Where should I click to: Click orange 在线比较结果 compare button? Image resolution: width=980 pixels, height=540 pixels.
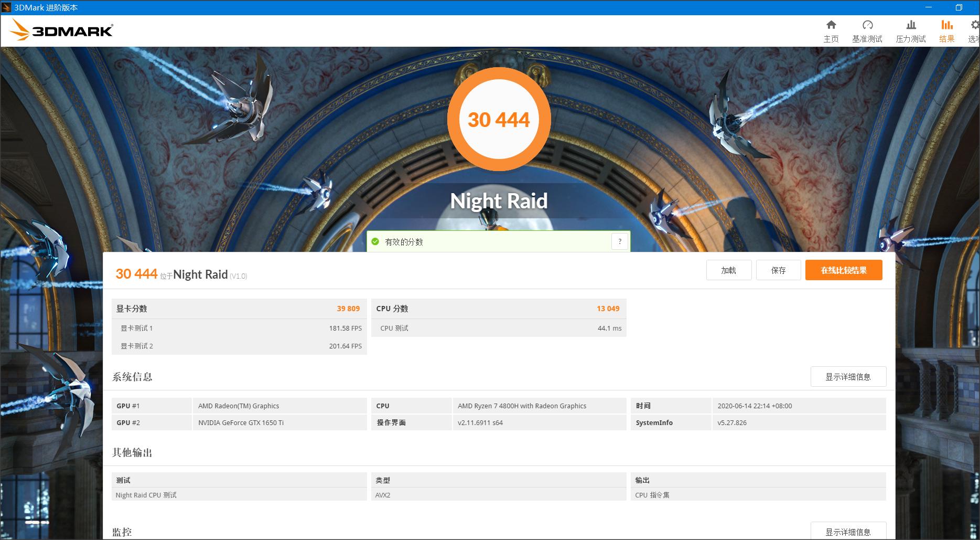pos(843,270)
